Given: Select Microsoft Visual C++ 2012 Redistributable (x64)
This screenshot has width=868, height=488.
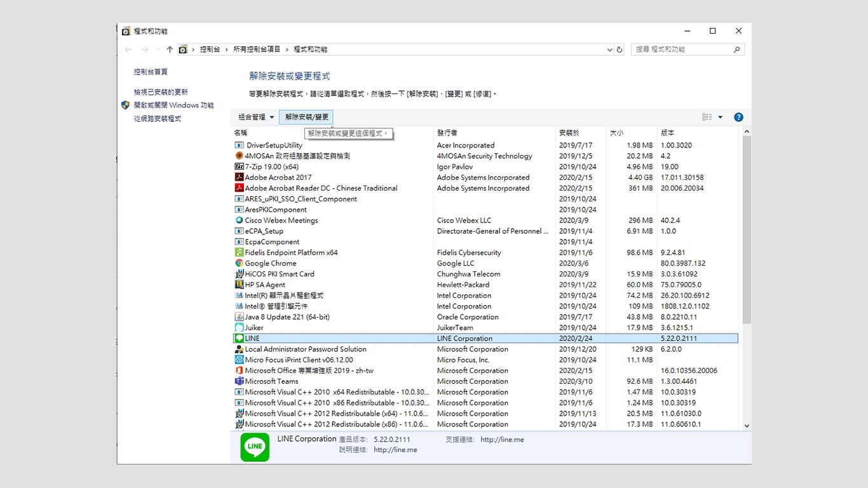Looking at the screenshot, I should [x=485, y=414].
